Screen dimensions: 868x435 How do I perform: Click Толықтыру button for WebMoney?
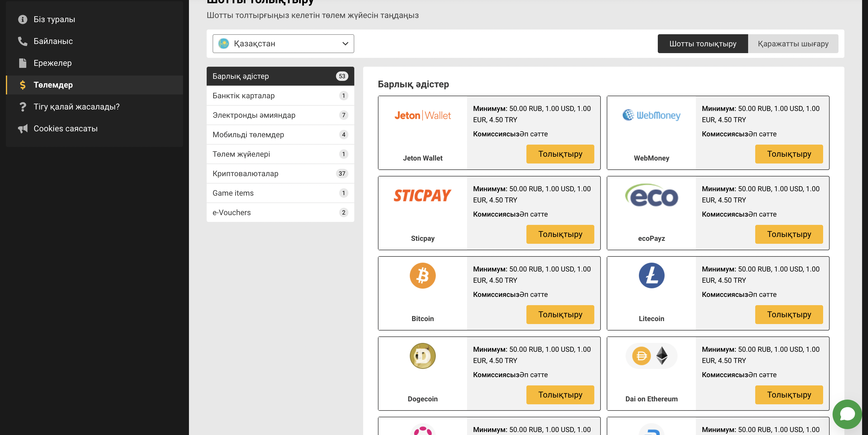(x=789, y=154)
